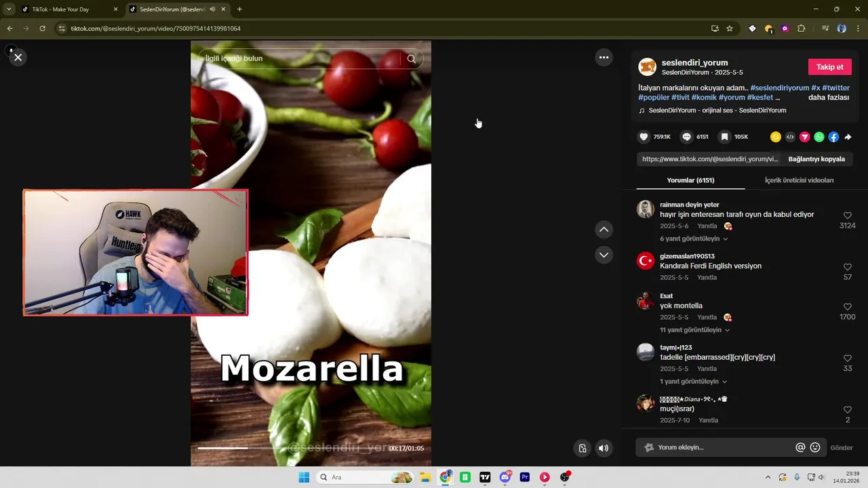Open the #seslendiriyorum hashtag
Viewport: 868px width, 488px height.
point(779,88)
